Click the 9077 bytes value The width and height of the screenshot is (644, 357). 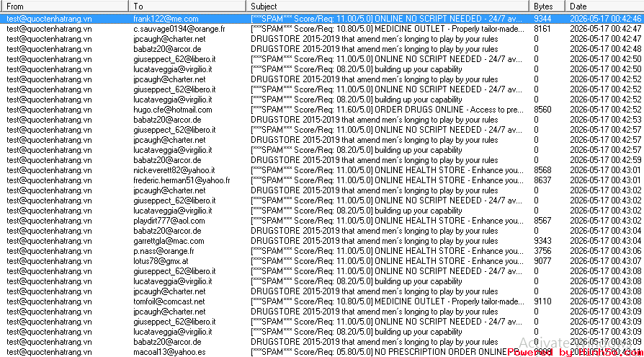(x=542, y=261)
